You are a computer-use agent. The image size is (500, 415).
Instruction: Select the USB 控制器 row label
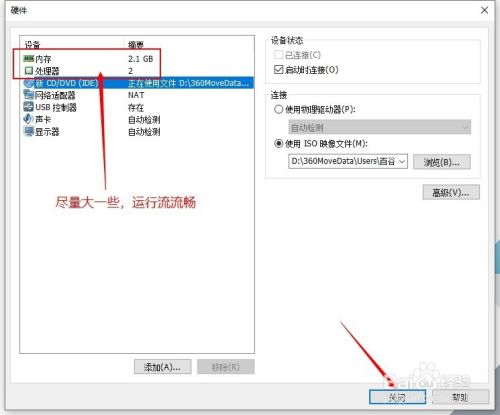coord(56,107)
